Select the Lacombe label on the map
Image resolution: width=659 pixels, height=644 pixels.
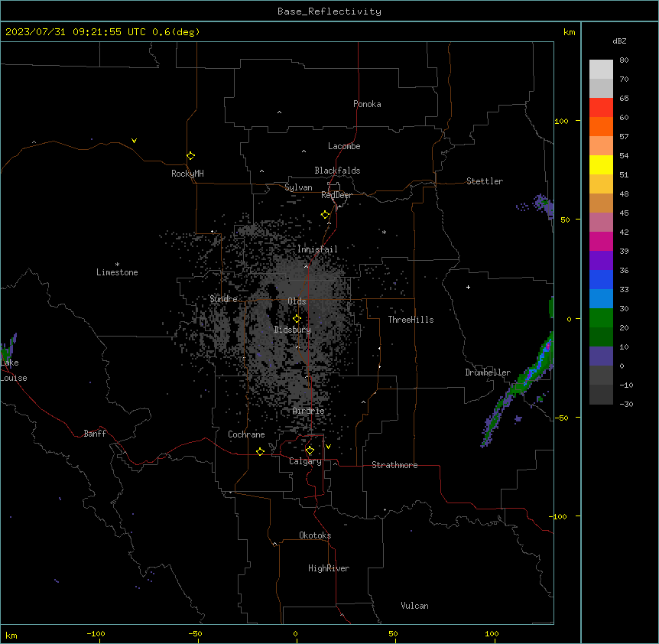[344, 146]
